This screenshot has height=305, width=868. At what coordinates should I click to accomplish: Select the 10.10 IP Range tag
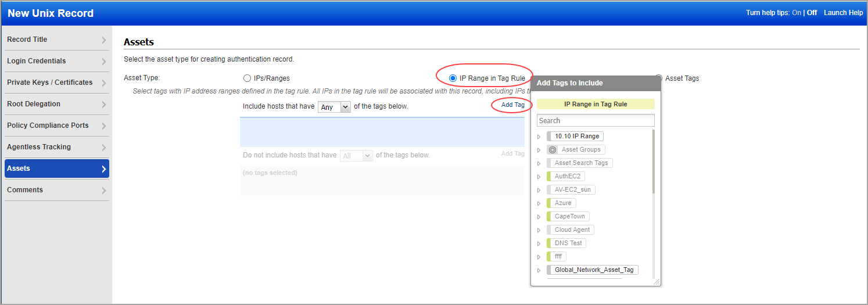575,136
